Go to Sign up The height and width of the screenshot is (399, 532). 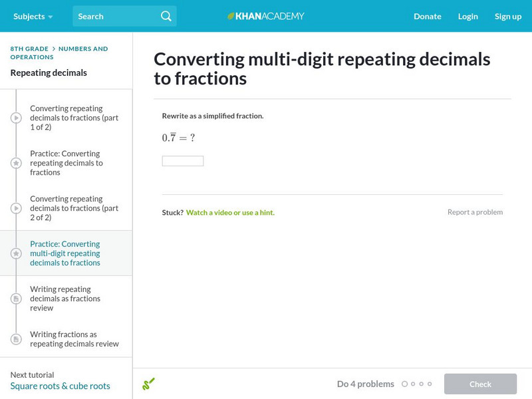tap(507, 16)
